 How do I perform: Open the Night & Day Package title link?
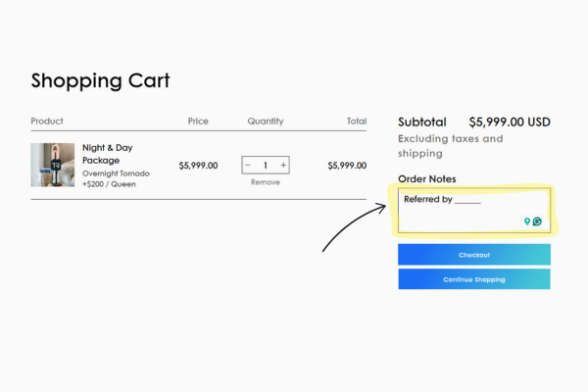click(x=108, y=154)
